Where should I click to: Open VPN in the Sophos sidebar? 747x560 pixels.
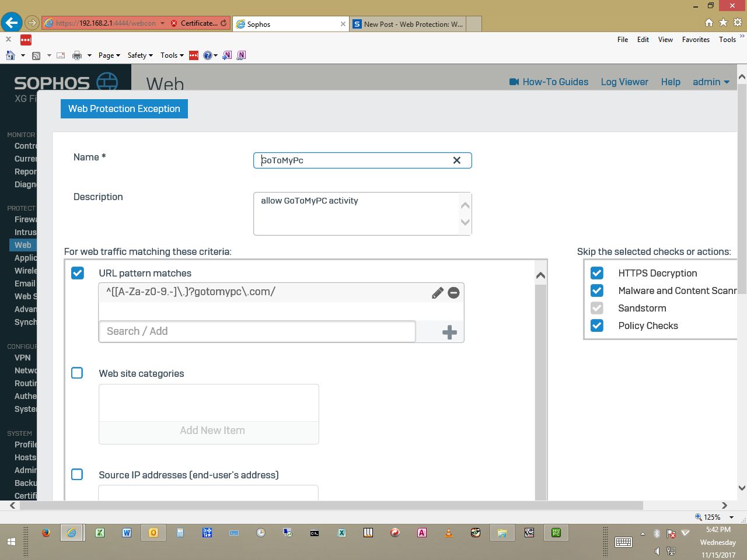(x=23, y=358)
